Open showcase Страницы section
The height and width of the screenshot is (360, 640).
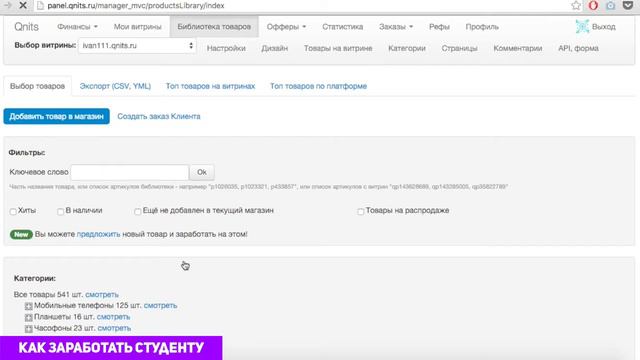(459, 48)
